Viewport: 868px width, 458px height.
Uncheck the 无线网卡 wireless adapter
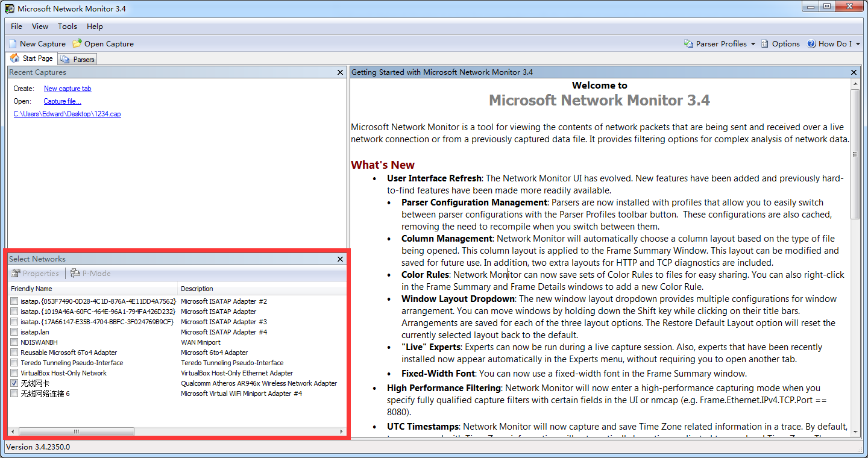(x=13, y=383)
